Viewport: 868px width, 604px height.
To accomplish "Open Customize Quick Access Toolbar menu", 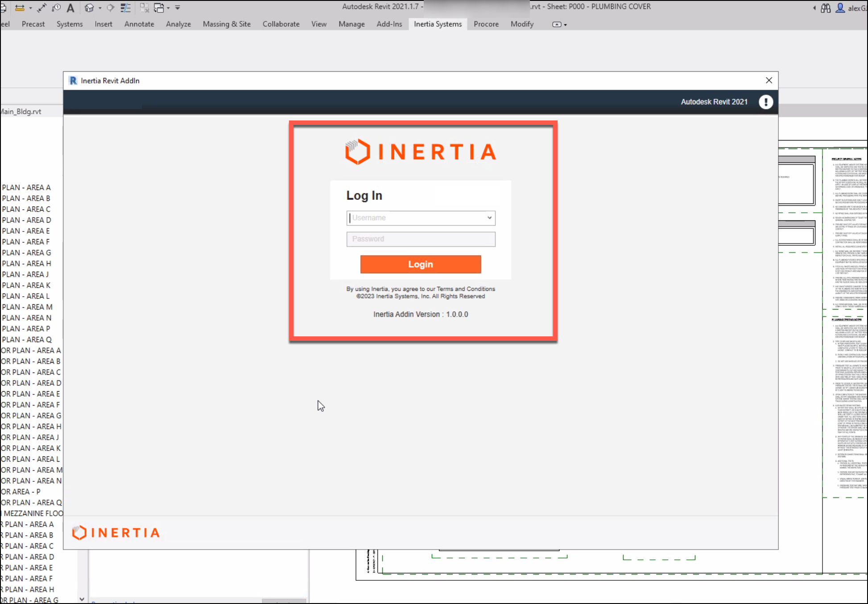I will [178, 8].
